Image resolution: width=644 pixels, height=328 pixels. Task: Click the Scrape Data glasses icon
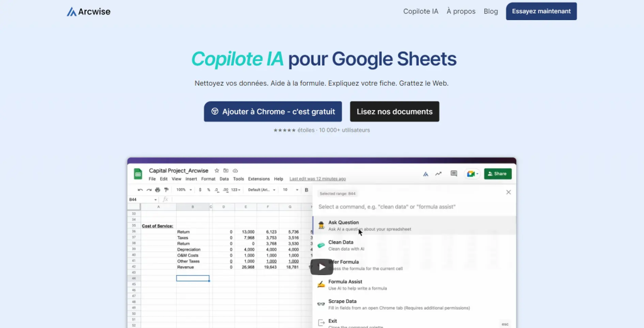point(321,304)
